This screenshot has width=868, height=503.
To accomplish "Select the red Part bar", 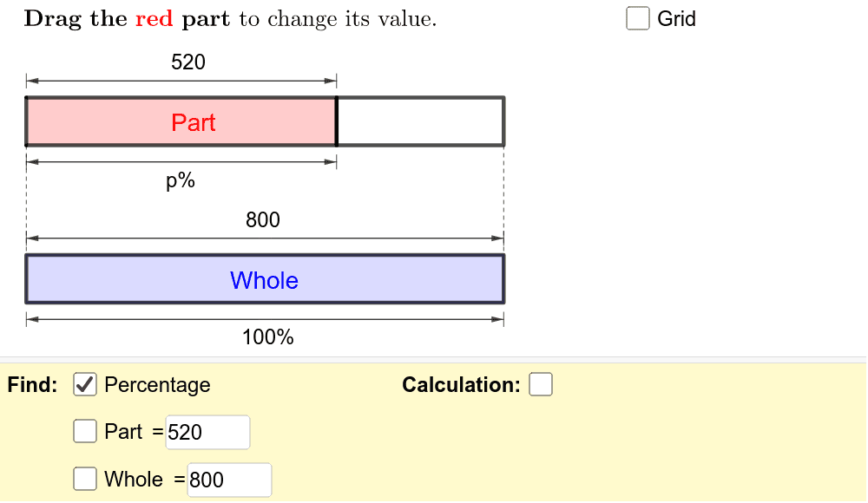I will [181, 121].
